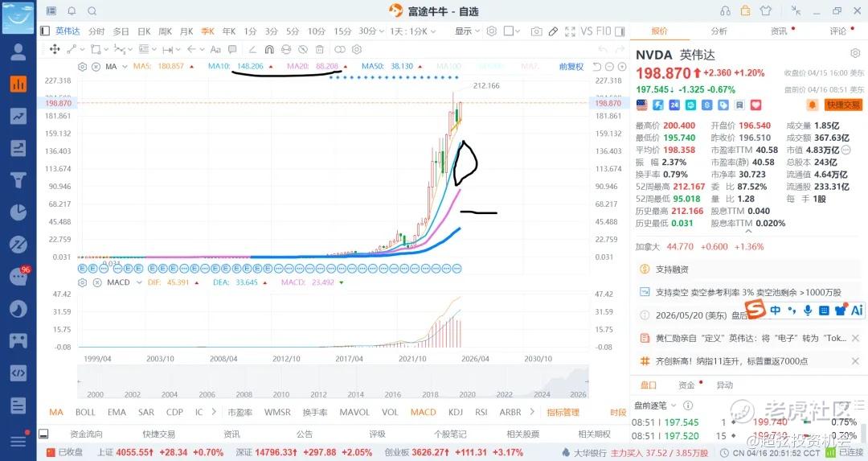
Task: Click the date range overview slider below the chart
Action: 333,382
